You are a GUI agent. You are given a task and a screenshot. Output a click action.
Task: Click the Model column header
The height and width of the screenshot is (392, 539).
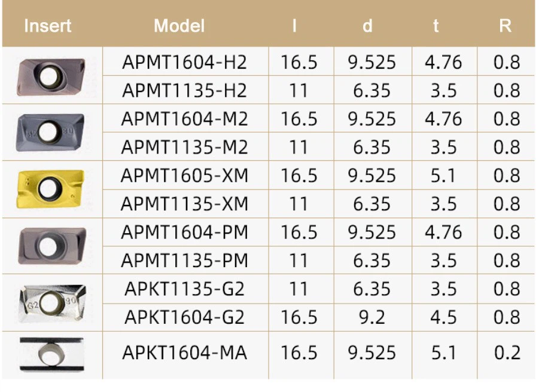pyautogui.click(x=179, y=26)
